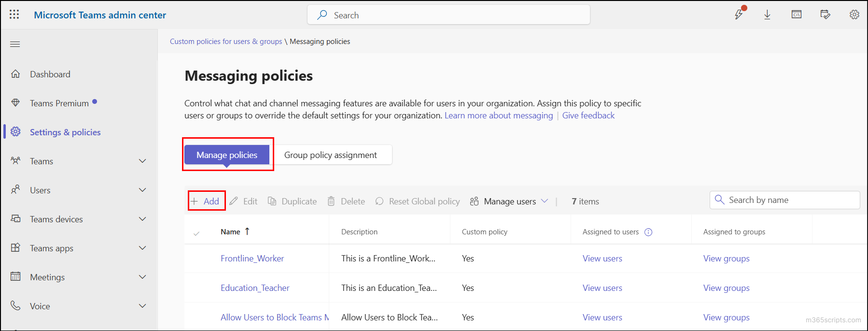Click the lightning bolt notifications icon

pos(739,14)
